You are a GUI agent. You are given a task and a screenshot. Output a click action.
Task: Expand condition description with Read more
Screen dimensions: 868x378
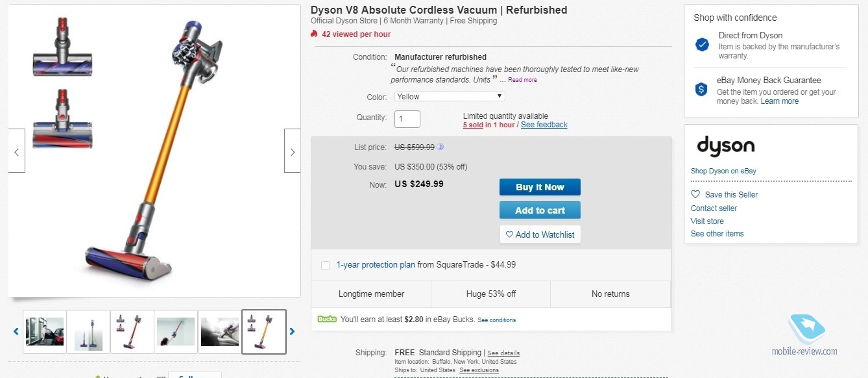(522, 80)
